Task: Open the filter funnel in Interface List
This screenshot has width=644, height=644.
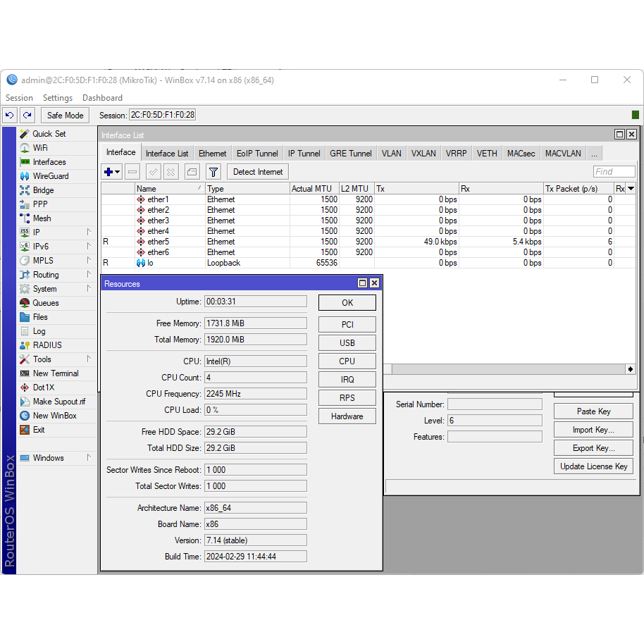Action: pyautogui.click(x=213, y=172)
